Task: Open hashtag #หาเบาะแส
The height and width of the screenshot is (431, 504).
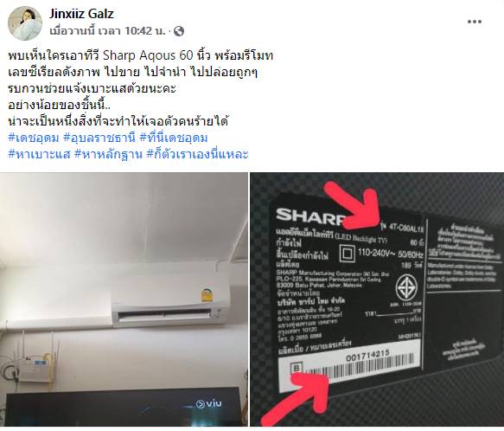Action: (x=39, y=154)
